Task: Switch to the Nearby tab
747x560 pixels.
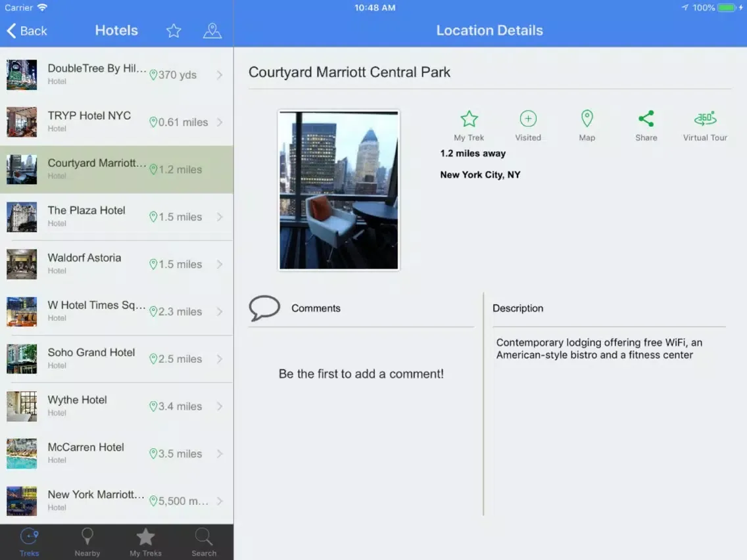Action: pyautogui.click(x=87, y=542)
